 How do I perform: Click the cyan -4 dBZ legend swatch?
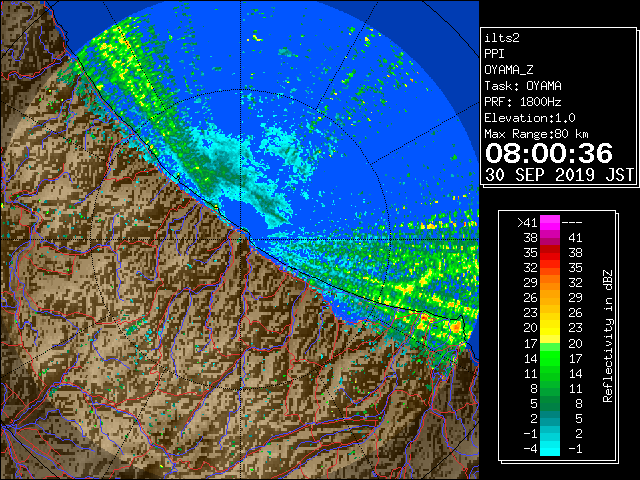[x=550, y=448]
